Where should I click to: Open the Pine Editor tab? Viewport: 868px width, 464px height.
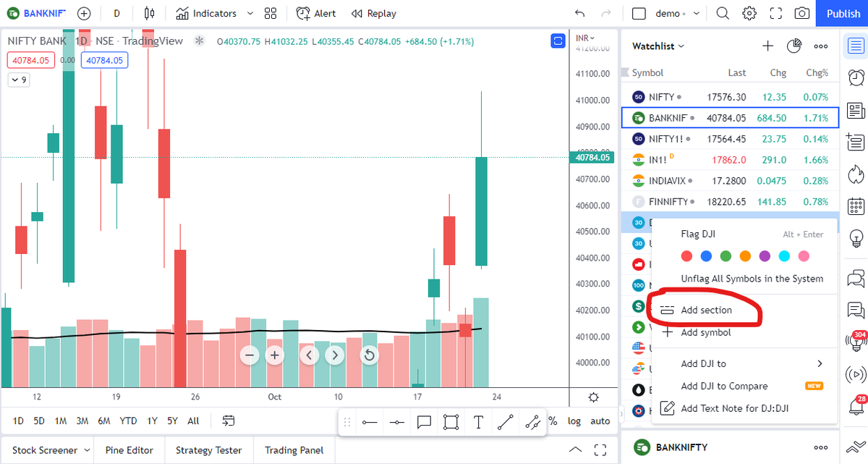point(129,450)
